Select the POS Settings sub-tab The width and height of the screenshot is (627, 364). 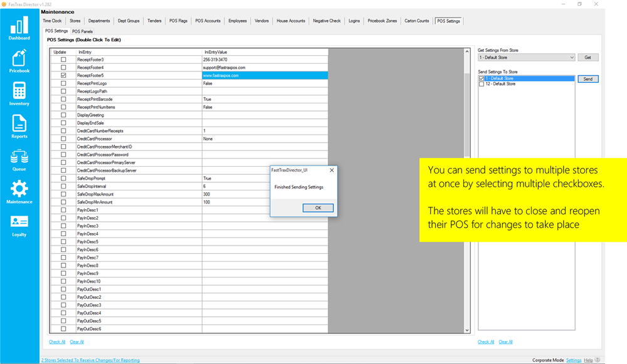click(x=56, y=31)
